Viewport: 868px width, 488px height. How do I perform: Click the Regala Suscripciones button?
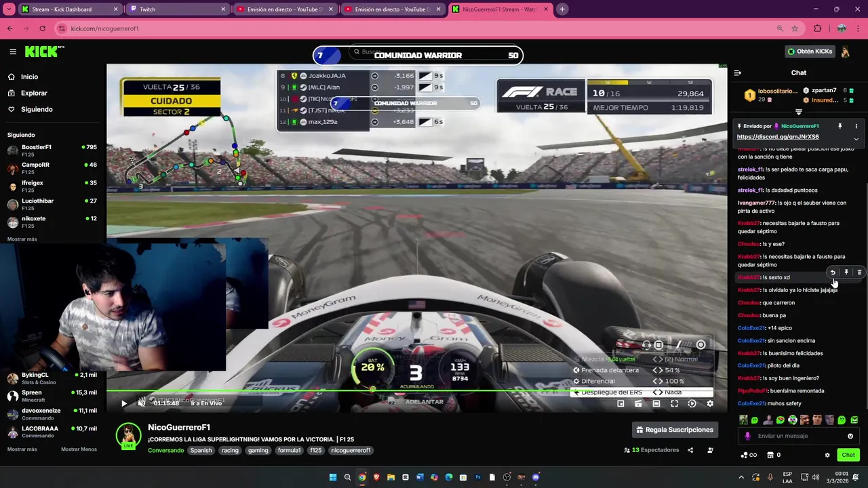pos(675,430)
